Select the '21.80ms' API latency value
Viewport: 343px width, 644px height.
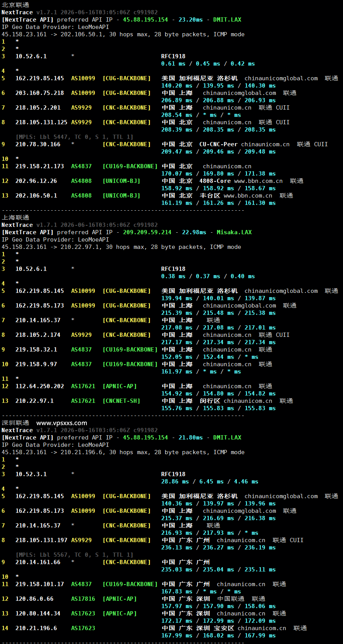pos(191,438)
